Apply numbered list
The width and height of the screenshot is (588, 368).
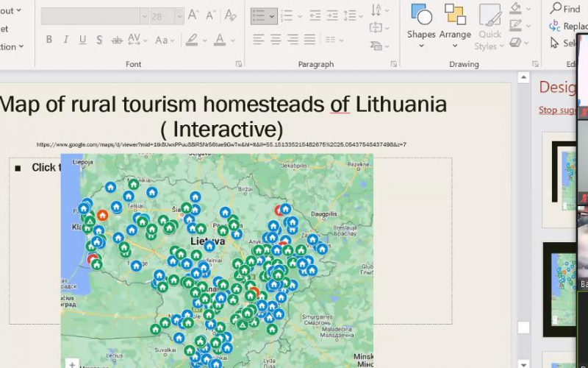[x=287, y=15]
